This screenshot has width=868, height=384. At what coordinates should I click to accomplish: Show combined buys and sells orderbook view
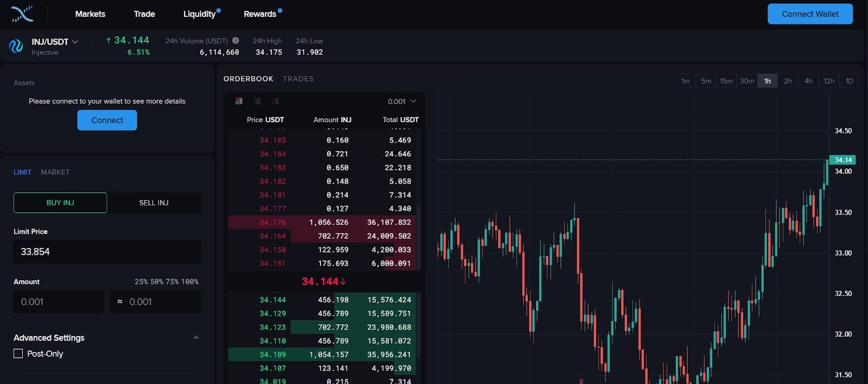pos(239,101)
